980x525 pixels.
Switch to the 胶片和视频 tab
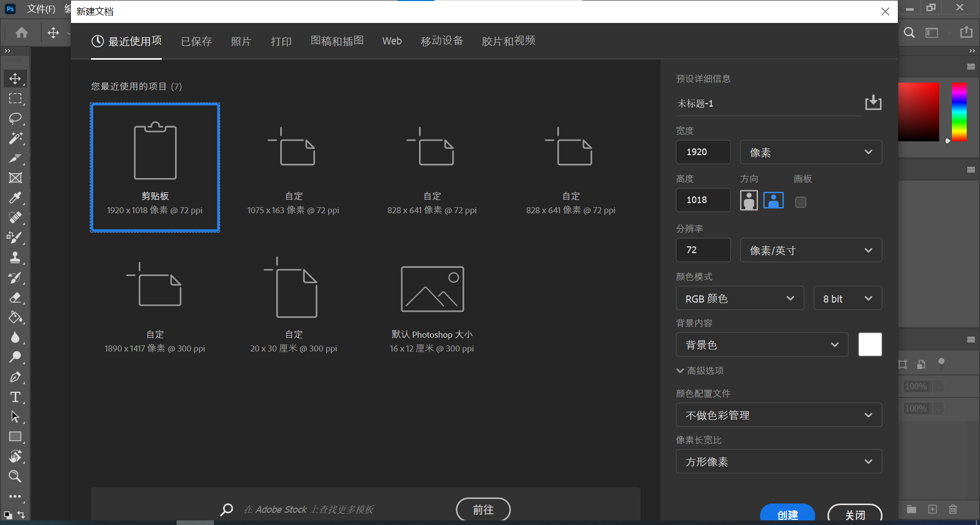(x=508, y=41)
